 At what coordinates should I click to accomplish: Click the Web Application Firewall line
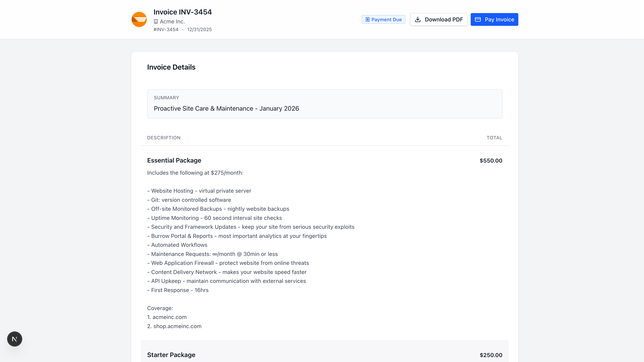coord(228,263)
